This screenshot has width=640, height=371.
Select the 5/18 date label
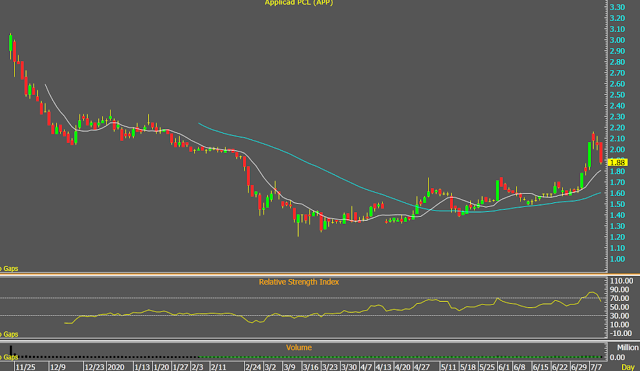(468, 367)
